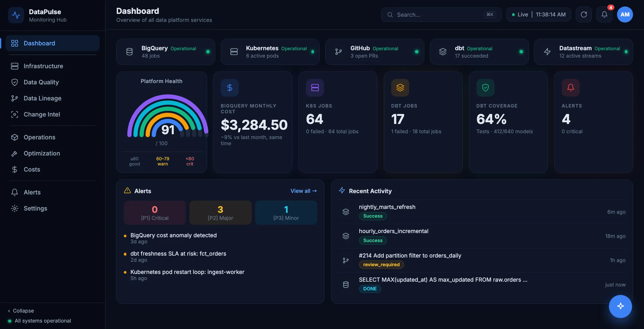Image resolution: width=644 pixels, height=329 pixels.
Task: Click the Alerts bell icon on metric card
Action: [570, 88]
